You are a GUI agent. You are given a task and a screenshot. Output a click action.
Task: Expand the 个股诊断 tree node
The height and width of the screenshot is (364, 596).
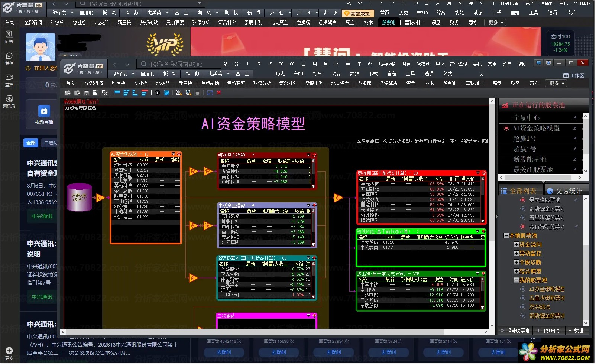pos(516,262)
